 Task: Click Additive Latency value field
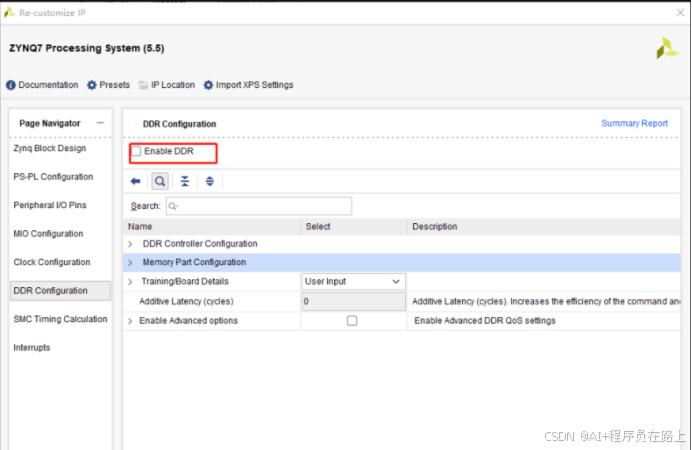[x=353, y=301]
